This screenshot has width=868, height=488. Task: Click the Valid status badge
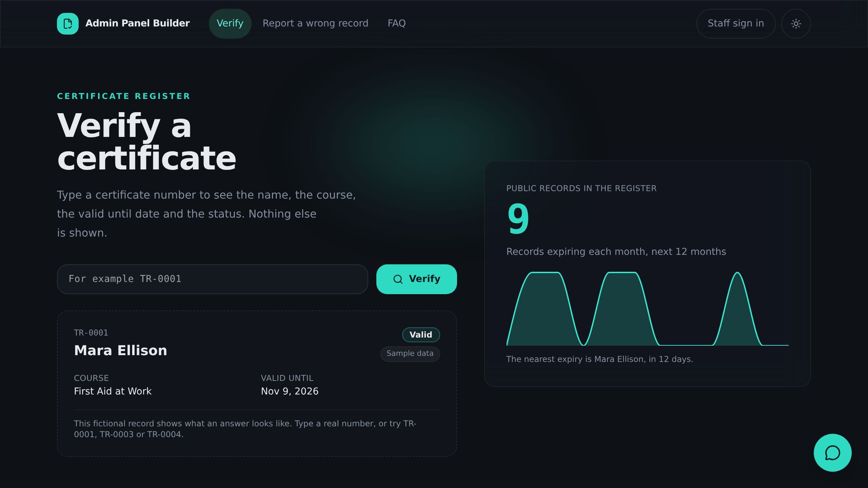[421, 335]
